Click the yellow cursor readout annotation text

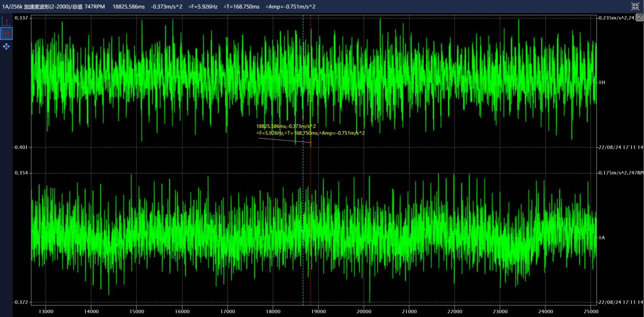(311, 129)
